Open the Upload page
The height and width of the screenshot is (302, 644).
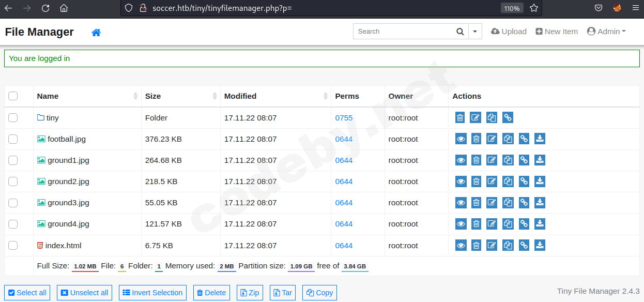tap(509, 32)
